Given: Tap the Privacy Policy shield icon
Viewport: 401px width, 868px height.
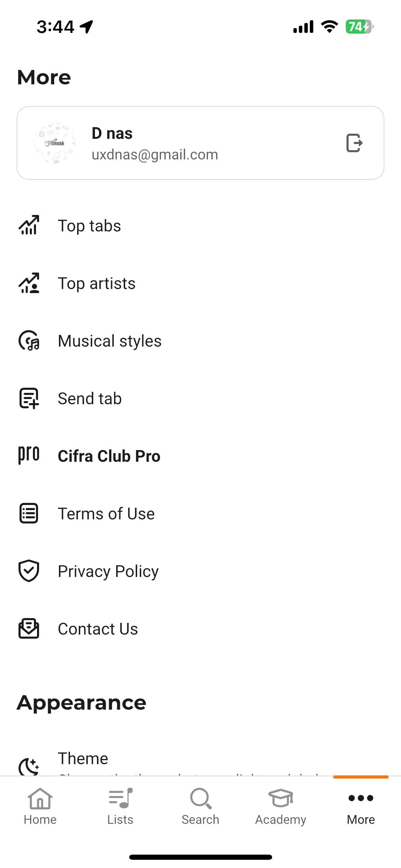Looking at the screenshot, I should 29,571.
